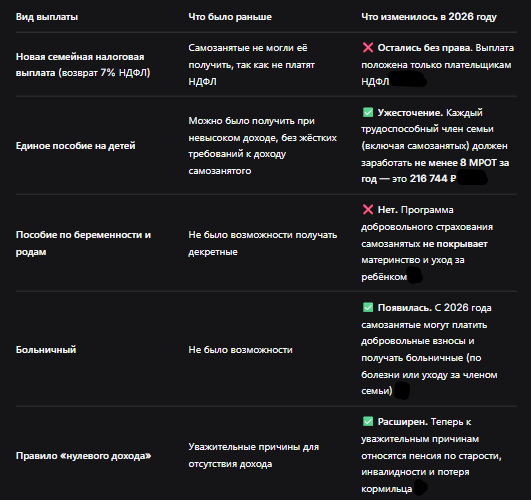Select the 'Что было раньше' column header
This screenshot has width=531, height=500.
[x=230, y=17]
